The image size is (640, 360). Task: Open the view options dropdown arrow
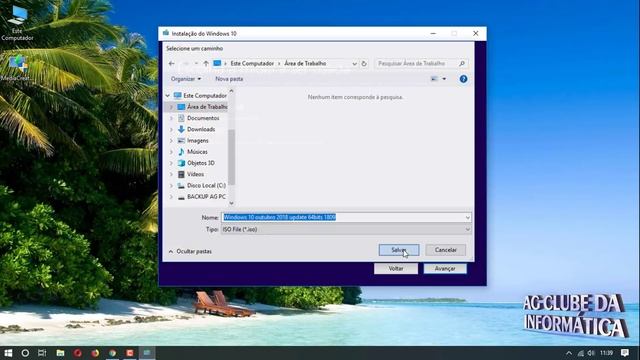pyautogui.click(x=444, y=79)
